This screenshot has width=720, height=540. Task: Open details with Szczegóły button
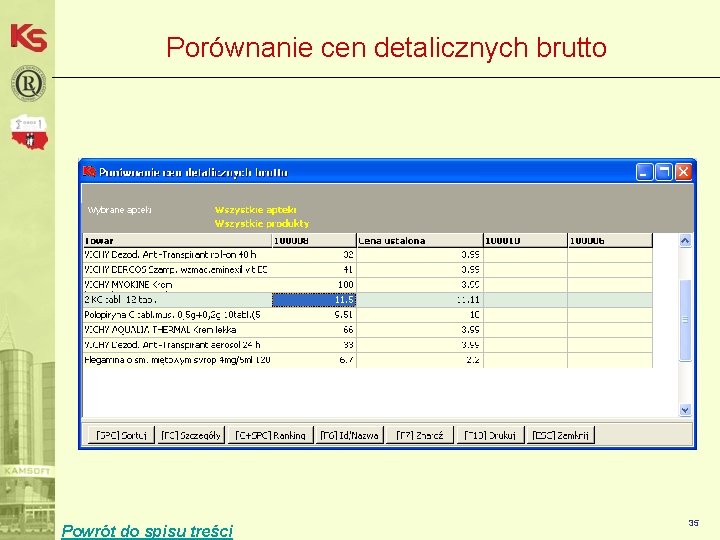click(191, 435)
